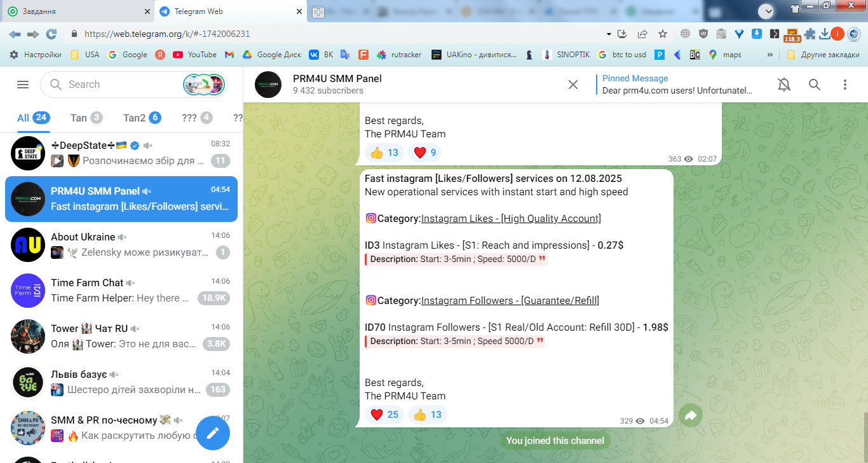Open the extensions puzzle menu

[810, 34]
